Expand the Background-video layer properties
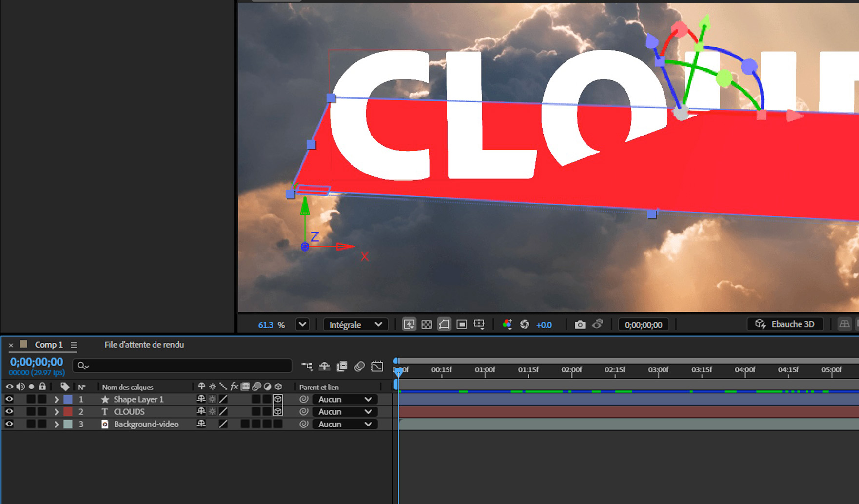 click(x=56, y=425)
